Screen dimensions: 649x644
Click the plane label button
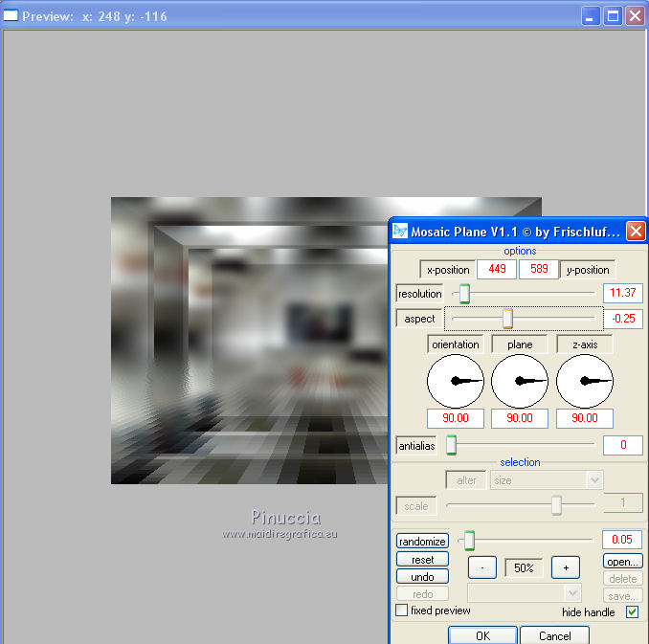(x=520, y=344)
